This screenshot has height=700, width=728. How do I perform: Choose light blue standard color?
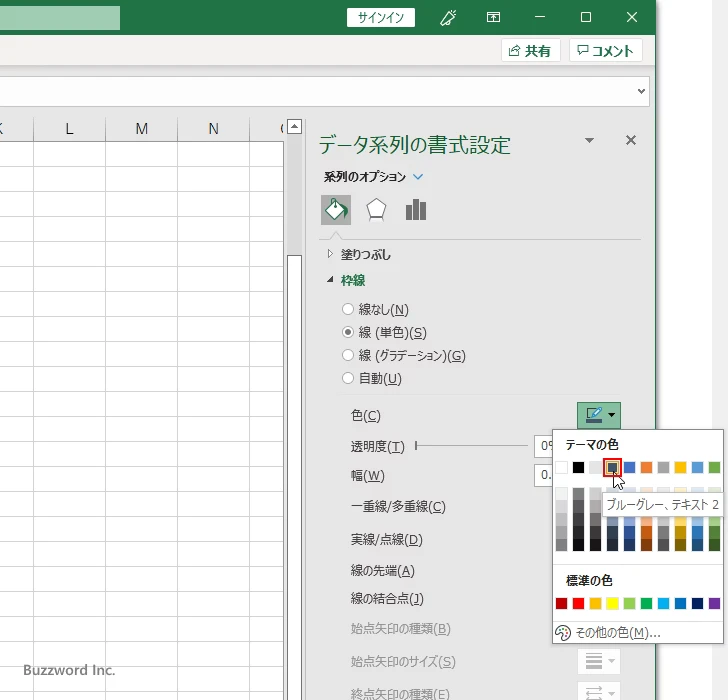pos(663,603)
